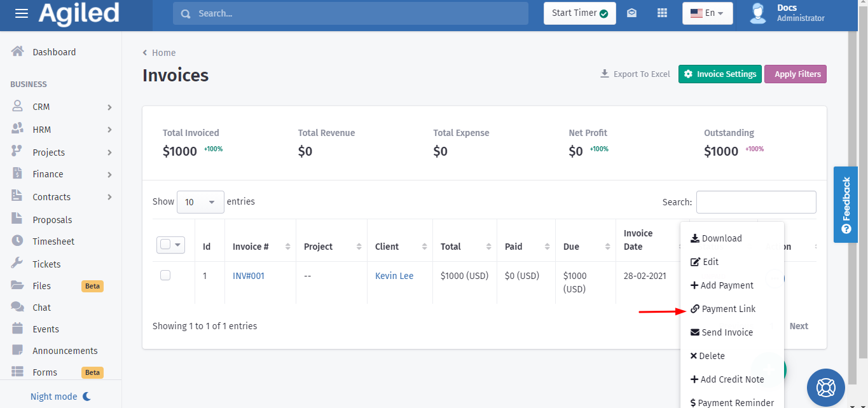
Task: Click the Events calendar icon
Action: coord(18,329)
